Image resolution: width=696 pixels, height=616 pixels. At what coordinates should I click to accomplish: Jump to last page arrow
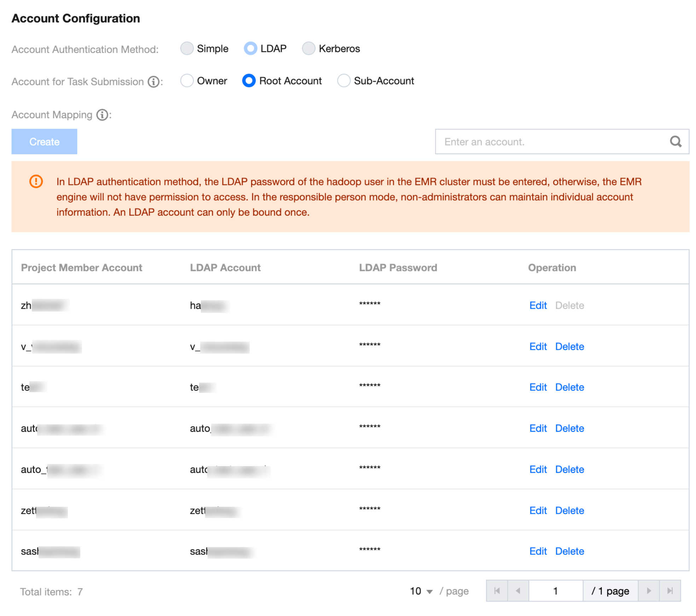(669, 591)
